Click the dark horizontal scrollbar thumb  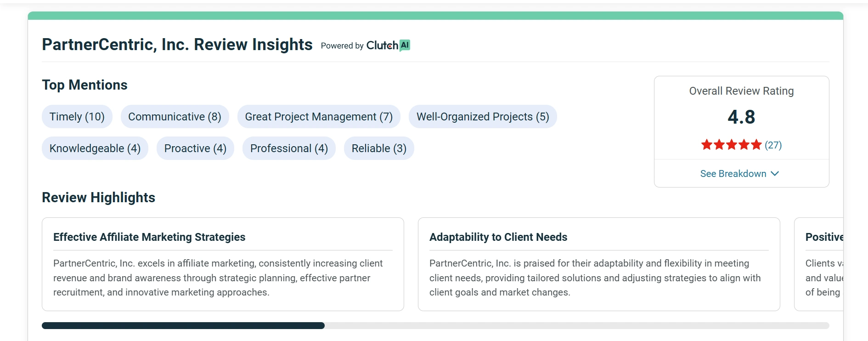(x=183, y=326)
